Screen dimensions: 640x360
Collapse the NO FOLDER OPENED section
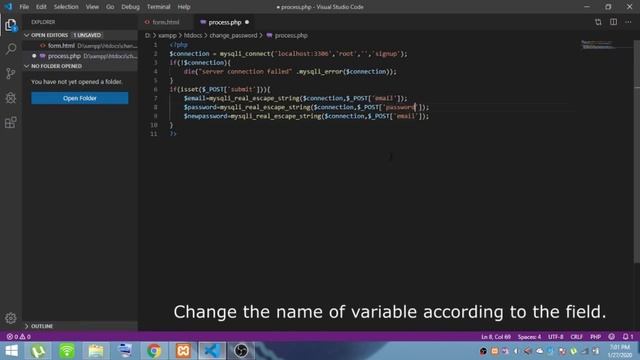point(80,66)
